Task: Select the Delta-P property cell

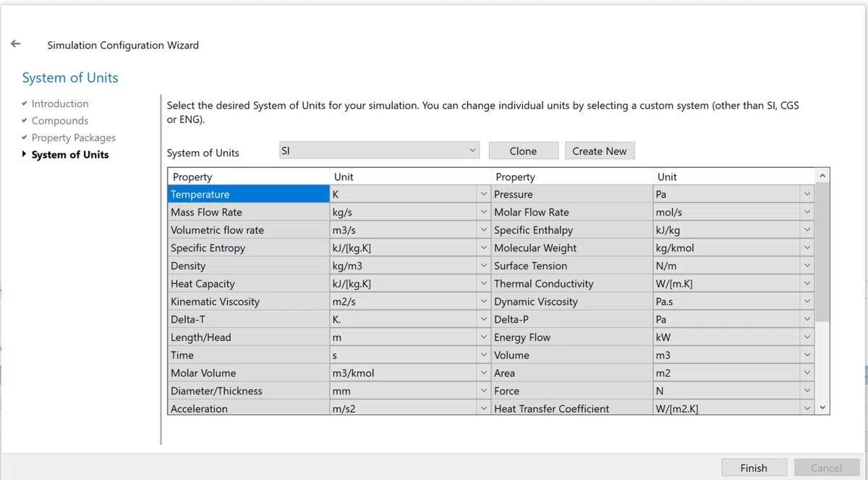Action: click(x=571, y=319)
